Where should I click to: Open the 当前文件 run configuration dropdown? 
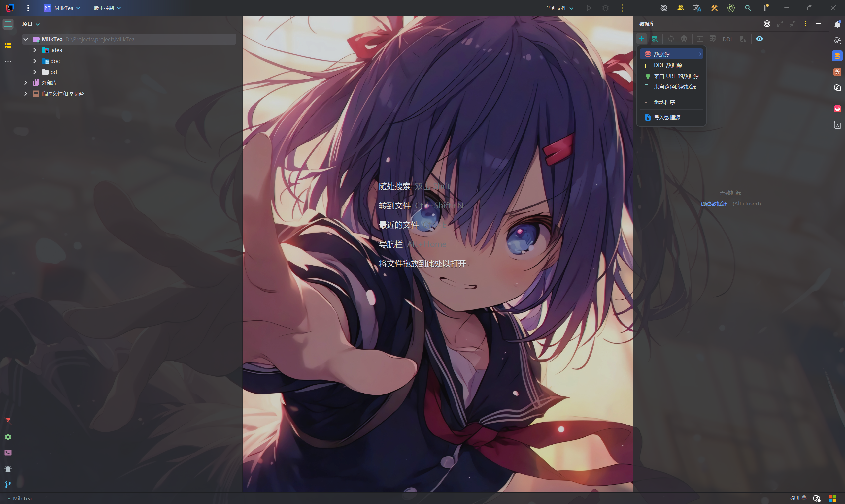point(559,8)
